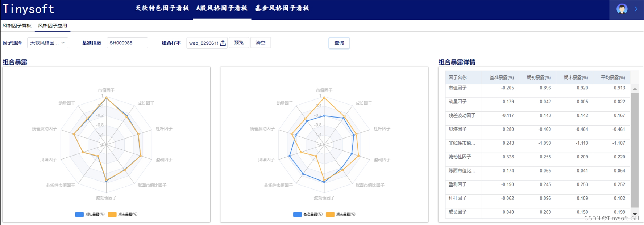This screenshot has width=644, height=225.
Task: Select the 盈利因子 table row name
Action: [458, 184]
